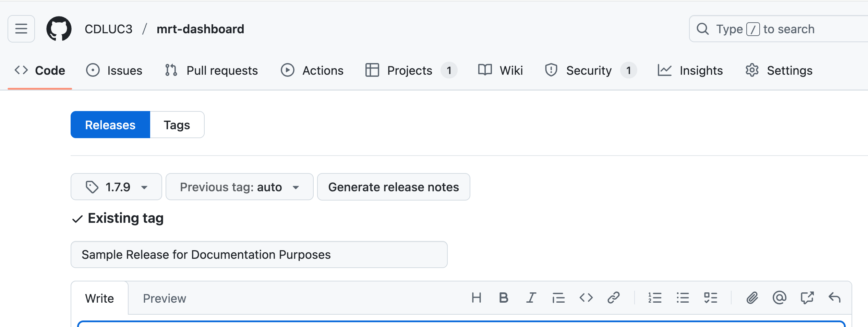Viewport: 868px width, 327px height.
Task: Click the Security counter badge showing 1
Action: tap(629, 70)
